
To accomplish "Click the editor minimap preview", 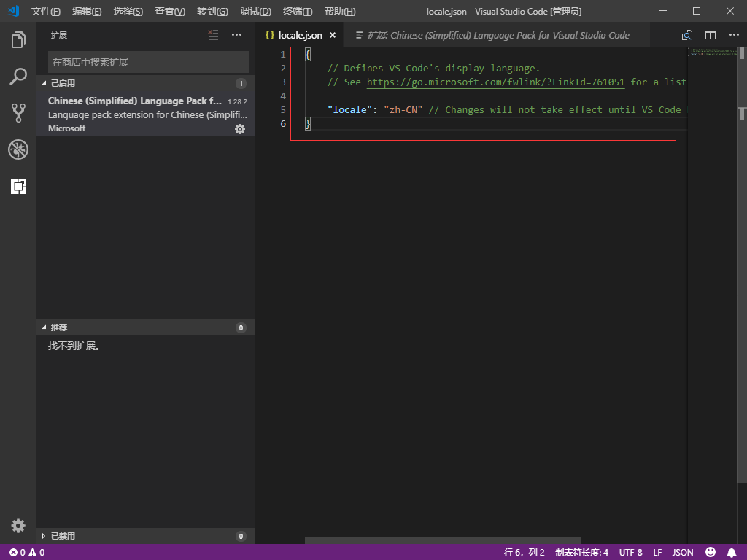I will pyautogui.click(x=712, y=51).
